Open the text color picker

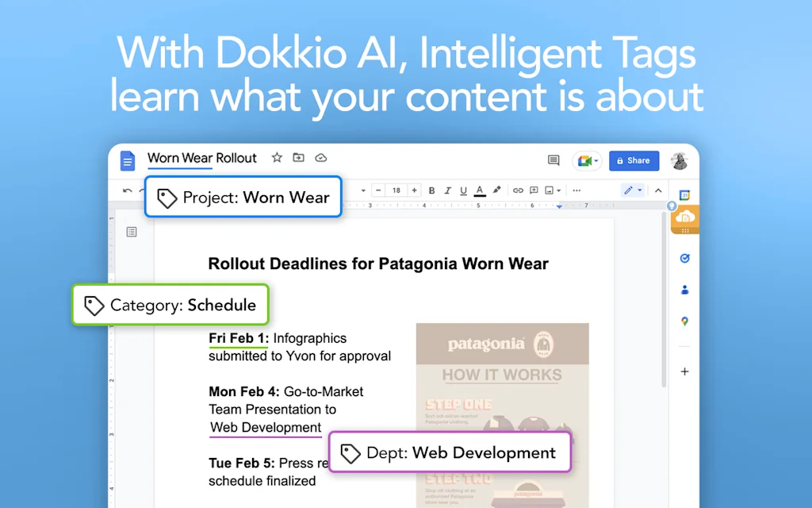tap(480, 190)
